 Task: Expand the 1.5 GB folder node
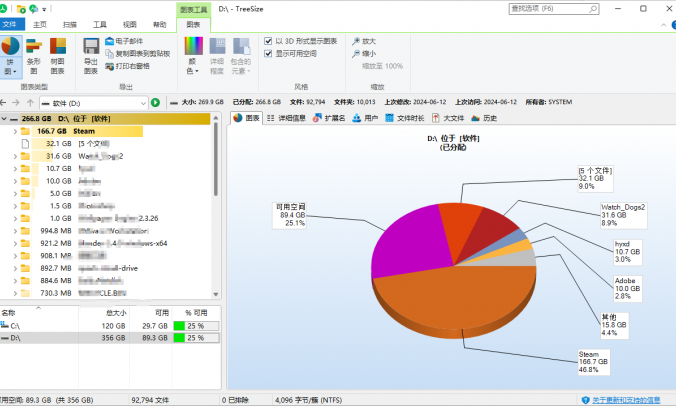15,206
